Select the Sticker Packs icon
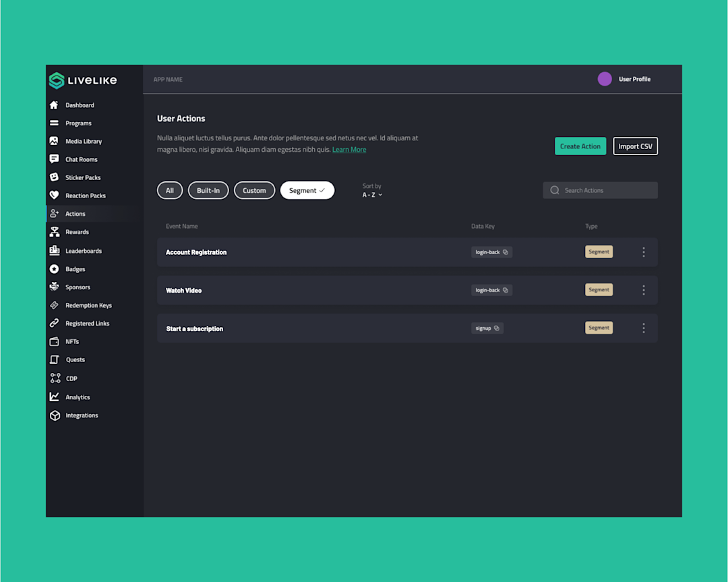The width and height of the screenshot is (728, 582). [55, 177]
